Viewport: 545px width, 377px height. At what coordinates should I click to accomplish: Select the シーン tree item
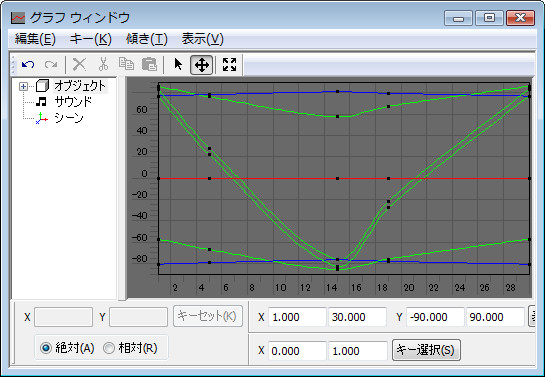pyautogui.click(x=69, y=118)
